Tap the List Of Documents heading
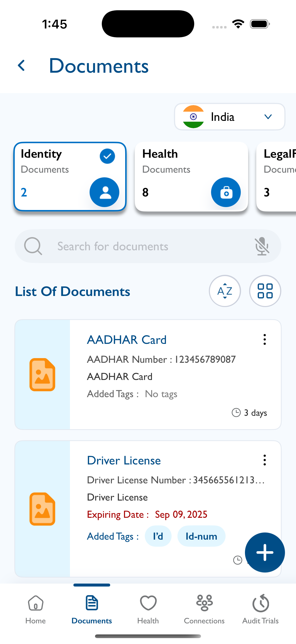 pyautogui.click(x=72, y=292)
